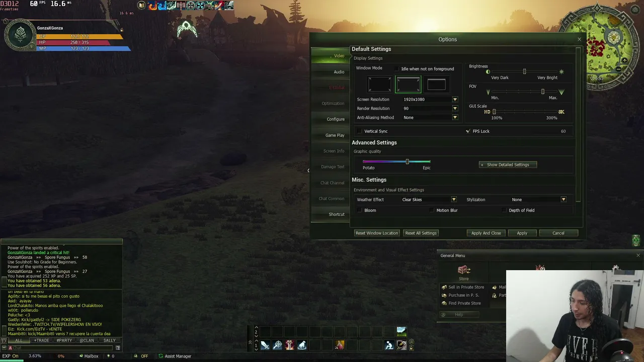Click the character portrait emblem
The width and height of the screenshot is (644, 362).
pos(20,34)
